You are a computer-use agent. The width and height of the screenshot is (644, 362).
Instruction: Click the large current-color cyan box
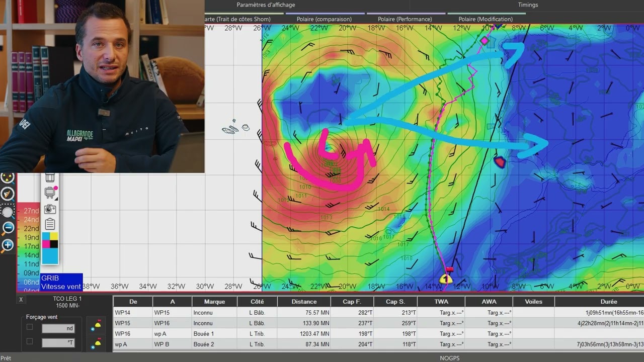50,256
